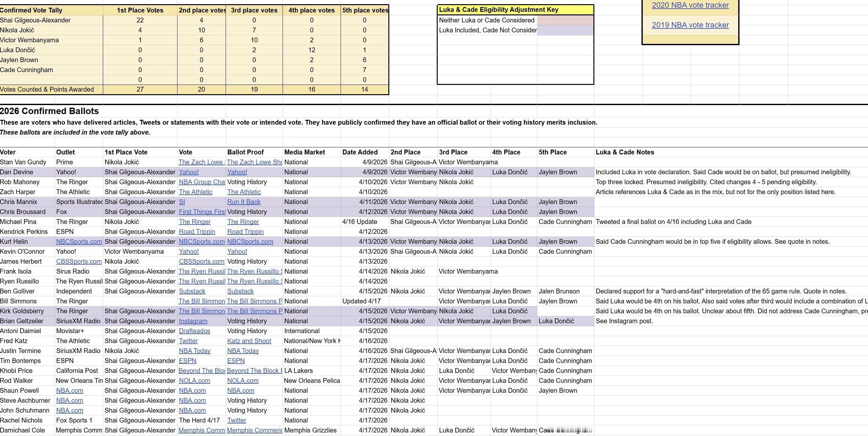This screenshot has height=436, width=868.
Task: Open Rod Walker's NOLA.com vote link
Action: click(194, 381)
